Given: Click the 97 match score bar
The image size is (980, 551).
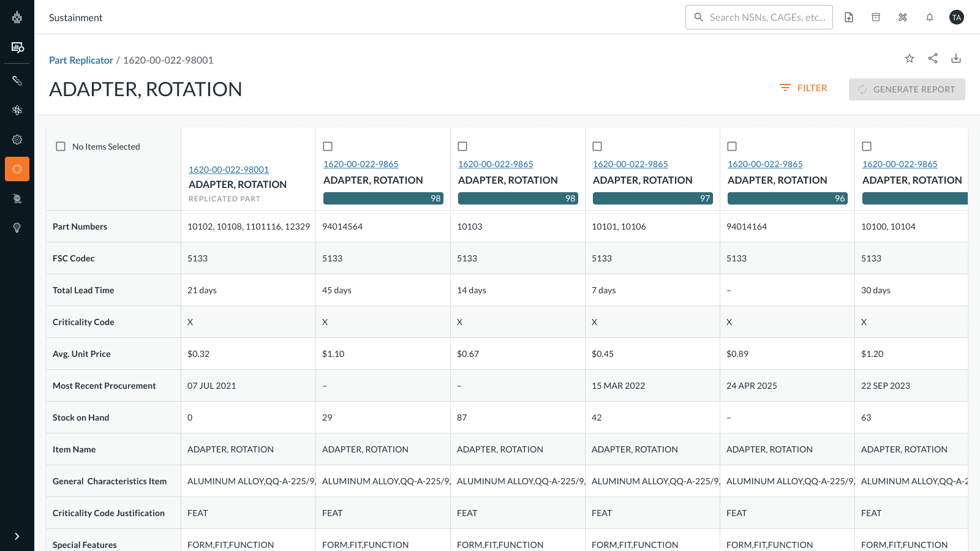Looking at the screenshot, I should coord(653,198).
